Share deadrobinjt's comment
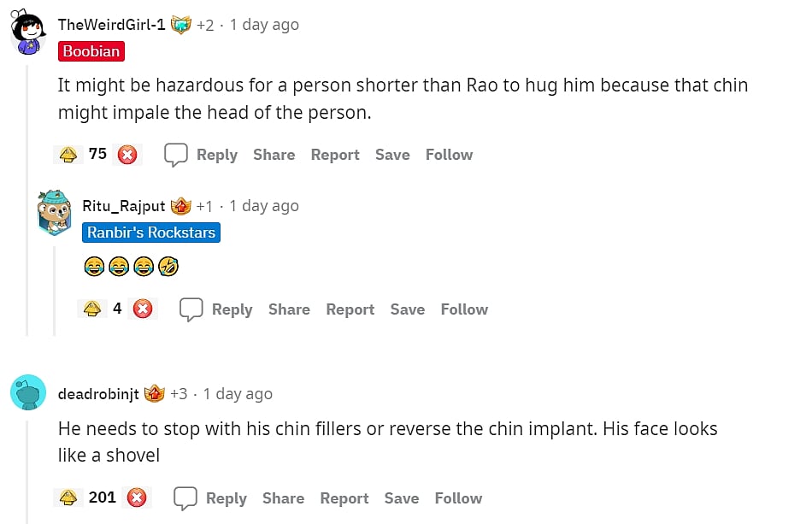Screen dimensions: 812x524 [283, 498]
